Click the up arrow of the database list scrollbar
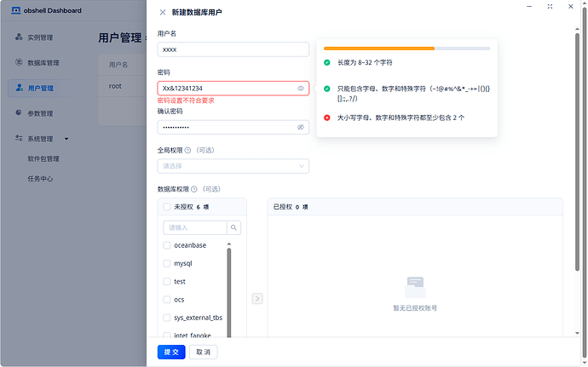 (x=229, y=244)
